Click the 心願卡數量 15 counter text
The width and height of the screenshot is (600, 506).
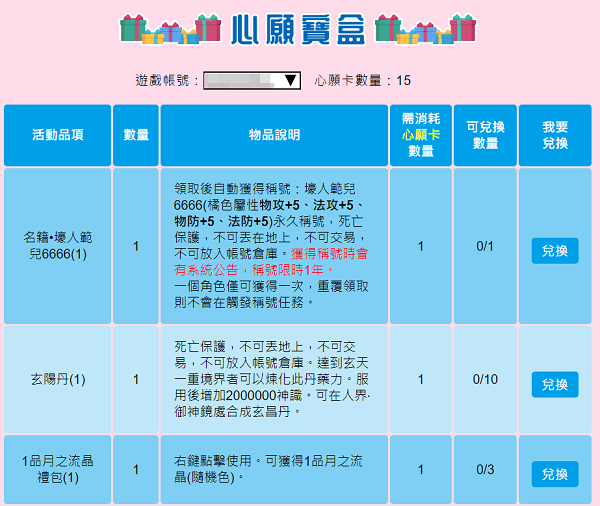point(362,81)
